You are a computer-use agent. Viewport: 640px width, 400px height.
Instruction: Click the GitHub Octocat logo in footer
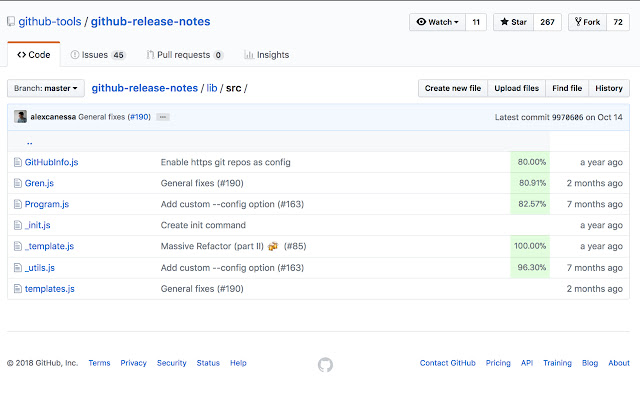pyautogui.click(x=325, y=364)
